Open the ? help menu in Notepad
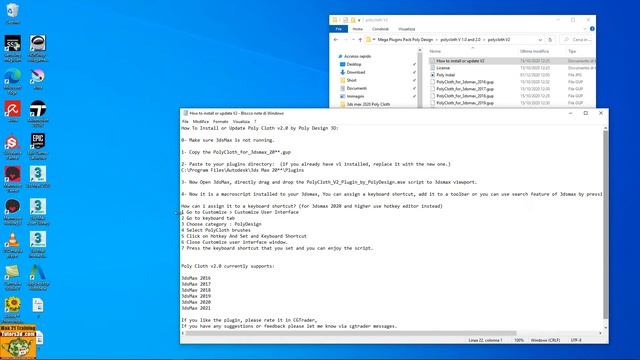This screenshot has height=360, width=640. (x=255, y=121)
